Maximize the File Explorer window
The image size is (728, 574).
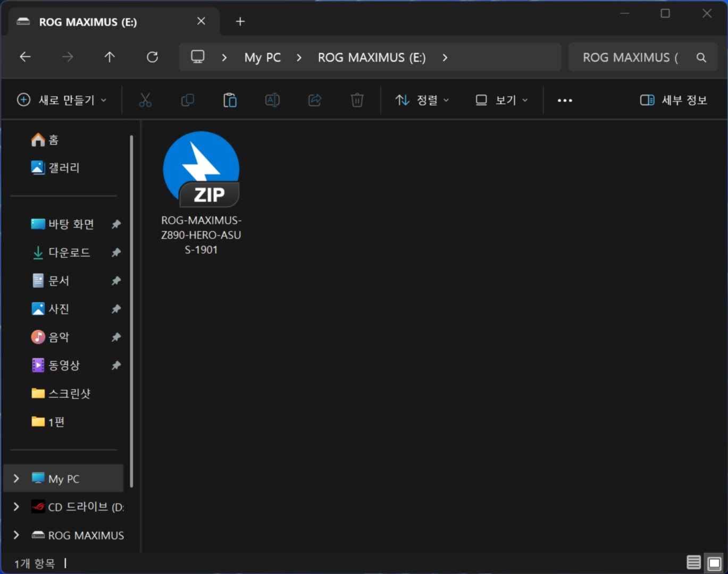(665, 13)
